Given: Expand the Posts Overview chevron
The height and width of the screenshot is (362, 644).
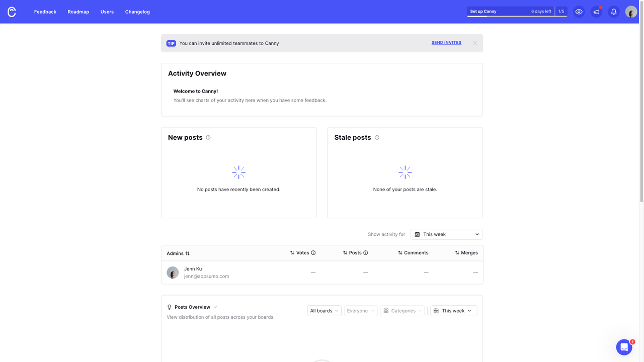Looking at the screenshot, I should click(215, 307).
